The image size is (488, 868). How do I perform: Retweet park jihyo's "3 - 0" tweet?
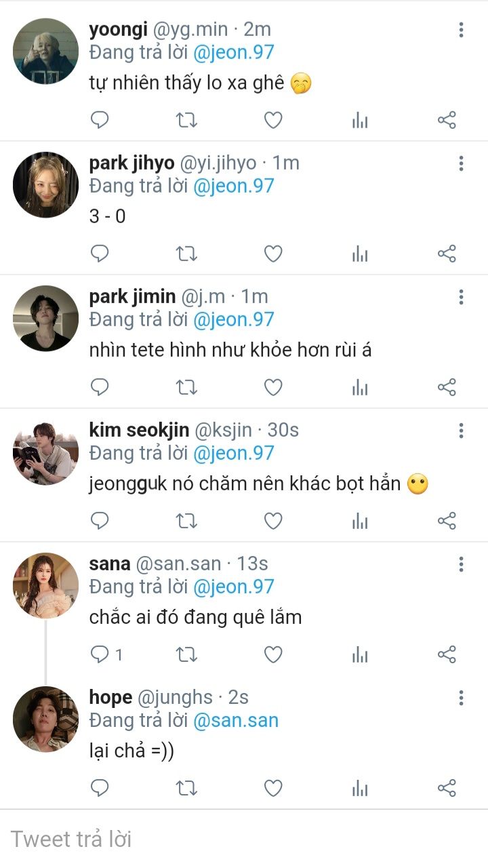coord(186,254)
